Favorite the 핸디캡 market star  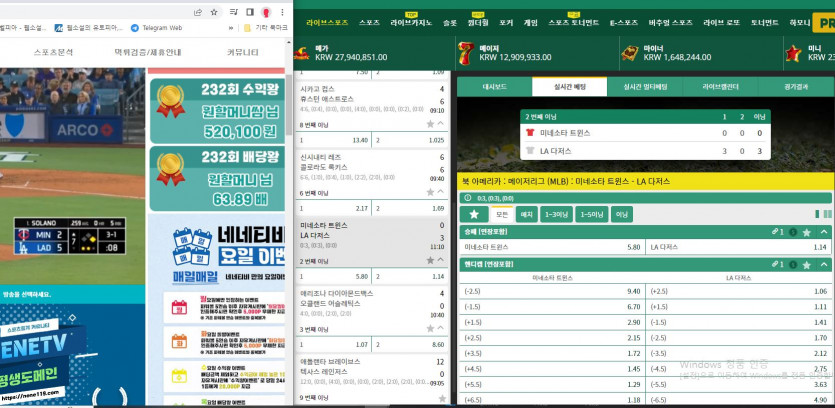click(x=807, y=264)
